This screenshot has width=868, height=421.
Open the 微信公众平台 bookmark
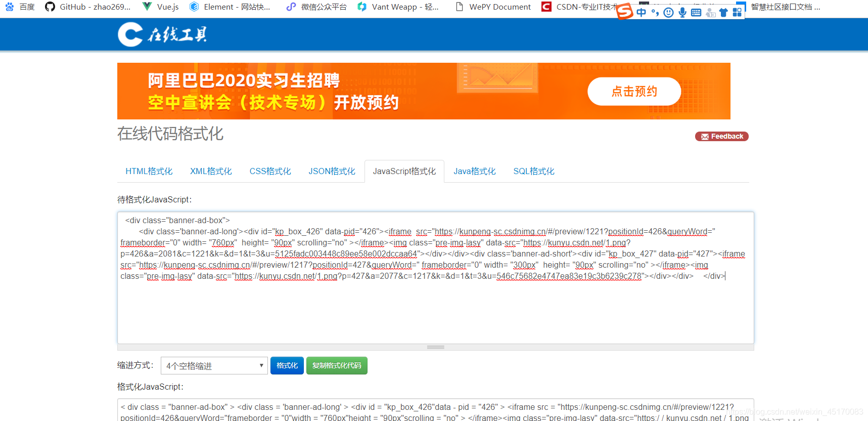click(316, 7)
